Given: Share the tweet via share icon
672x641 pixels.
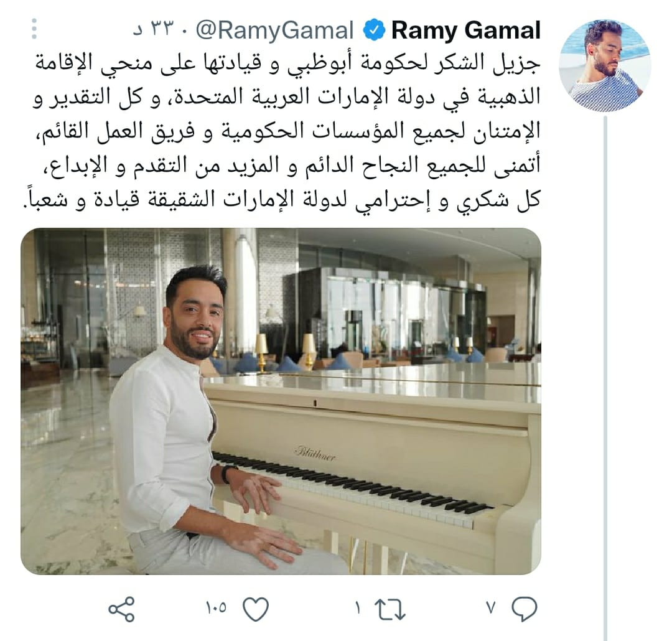Looking at the screenshot, I should point(122,609).
